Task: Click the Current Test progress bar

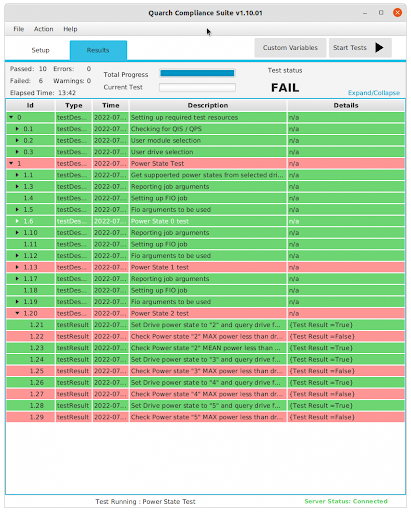Action: pyautogui.click(x=197, y=87)
